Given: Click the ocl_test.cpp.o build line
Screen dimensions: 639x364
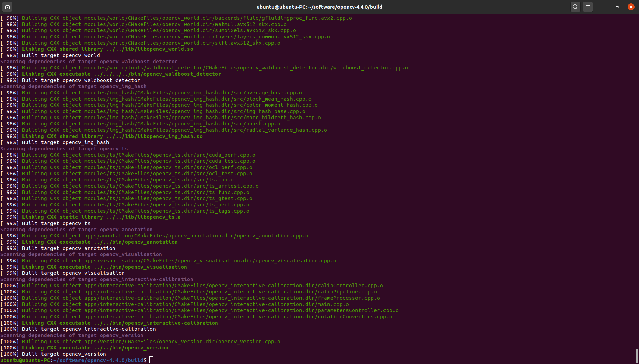Looking at the screenshot, I should pos(127,174).
